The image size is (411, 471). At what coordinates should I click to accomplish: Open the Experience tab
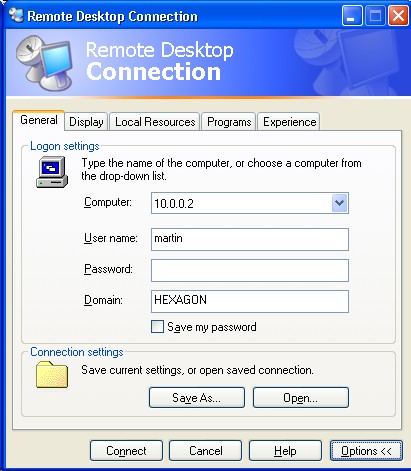[x=289, y=122]
